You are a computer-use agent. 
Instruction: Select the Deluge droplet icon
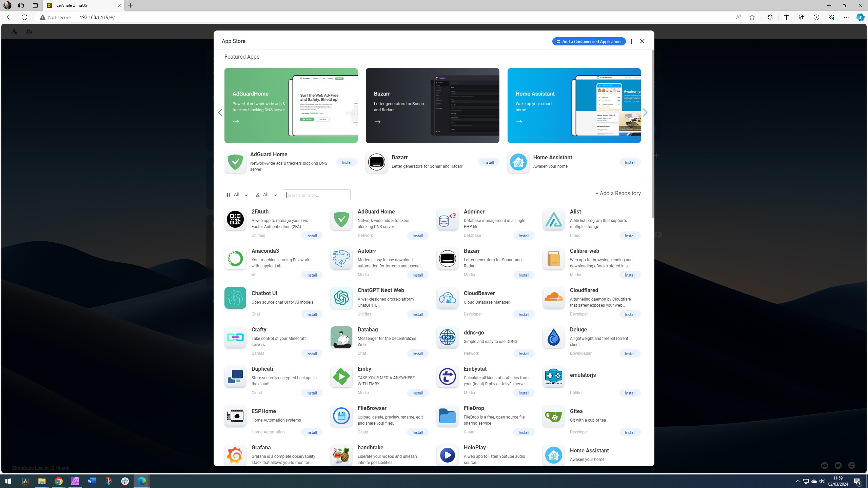553,337
